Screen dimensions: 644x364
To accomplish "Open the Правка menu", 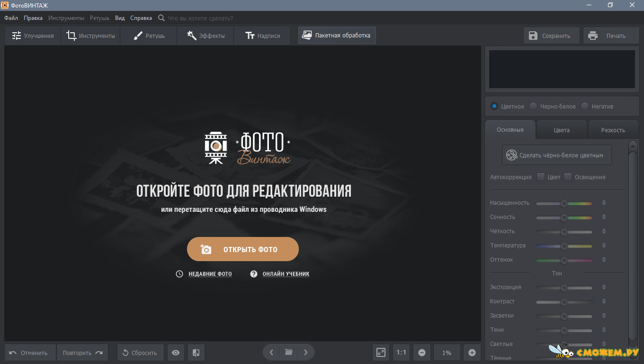I will (33, 18).
